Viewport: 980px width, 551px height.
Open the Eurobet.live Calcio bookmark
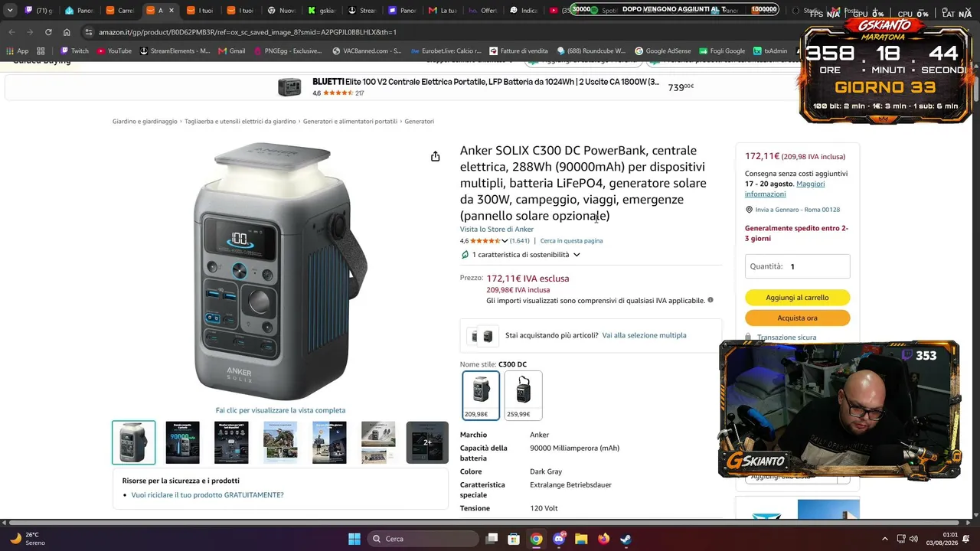(x=446, y=51)
